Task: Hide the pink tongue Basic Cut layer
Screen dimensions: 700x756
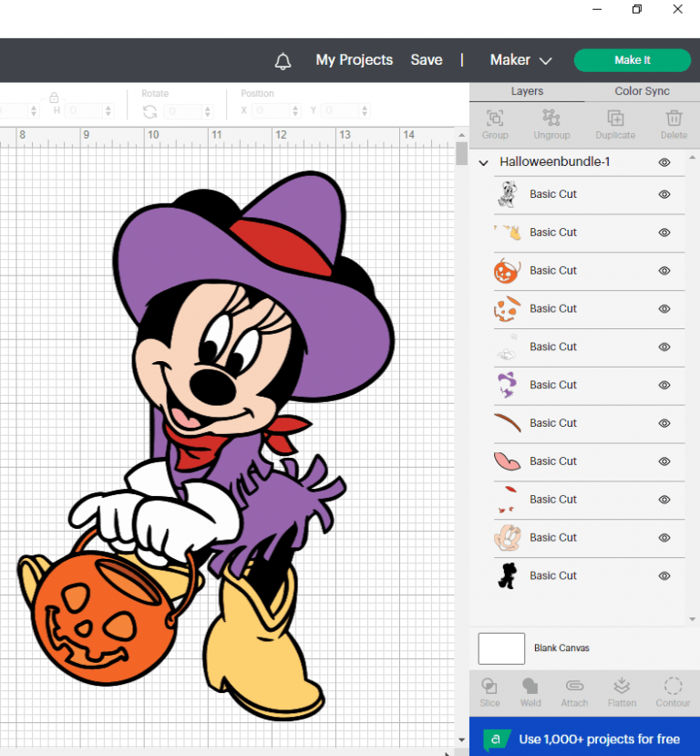Action: point(664,461)
